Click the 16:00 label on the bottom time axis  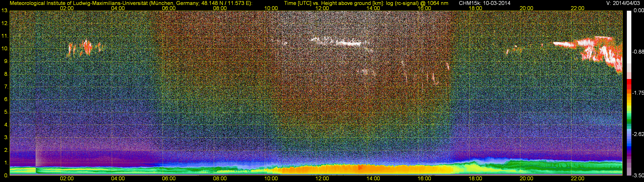[424, 179]
